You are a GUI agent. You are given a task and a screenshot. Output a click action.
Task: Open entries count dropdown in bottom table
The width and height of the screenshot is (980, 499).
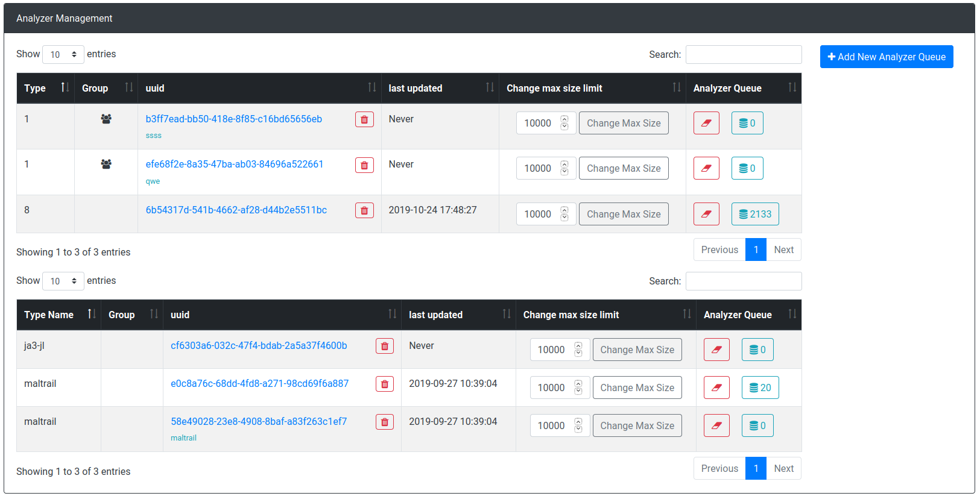click(63, 281)
